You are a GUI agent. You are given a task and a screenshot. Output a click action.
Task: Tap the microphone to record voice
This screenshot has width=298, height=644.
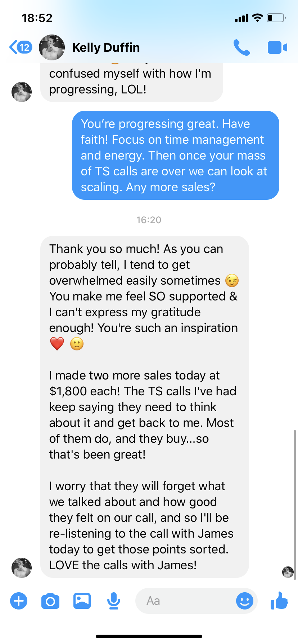(x=114, y=601)
